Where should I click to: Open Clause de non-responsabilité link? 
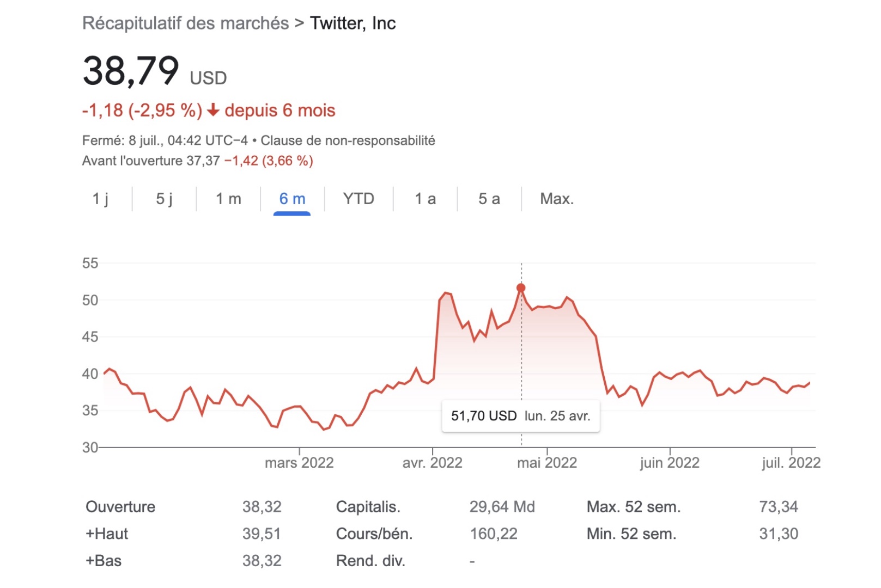coord(348,140)
